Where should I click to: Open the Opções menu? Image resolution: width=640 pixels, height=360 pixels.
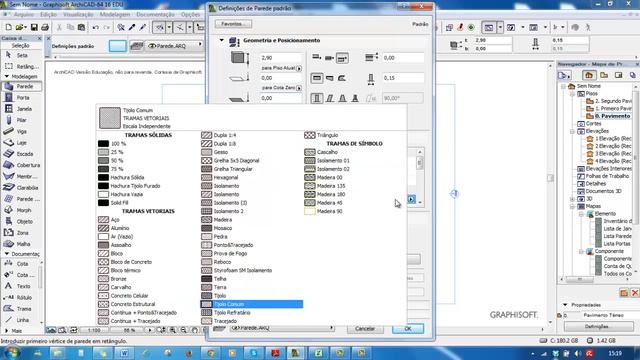(x=191, y=15)
